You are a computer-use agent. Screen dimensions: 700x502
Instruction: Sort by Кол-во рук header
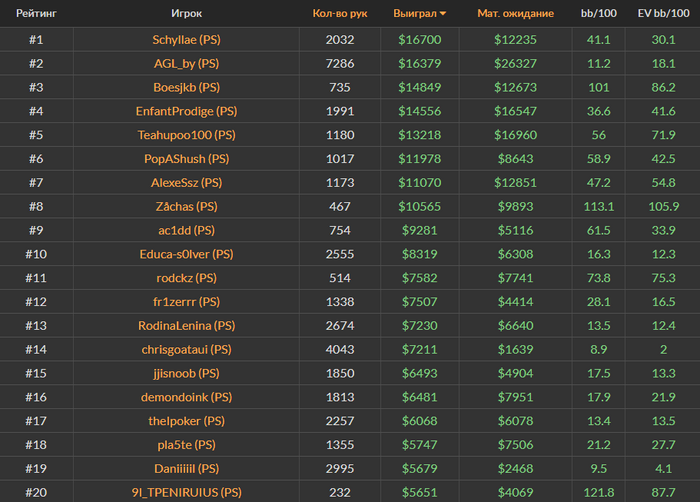point(340,14)
